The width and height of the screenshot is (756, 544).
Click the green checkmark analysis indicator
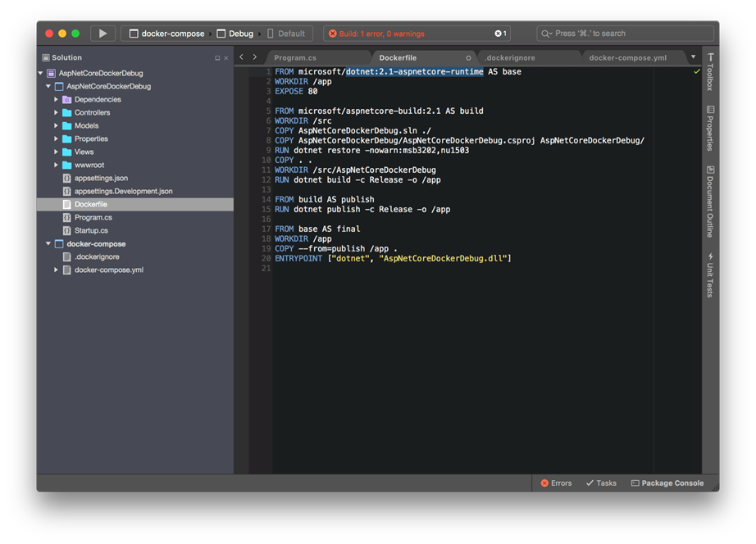697,71
